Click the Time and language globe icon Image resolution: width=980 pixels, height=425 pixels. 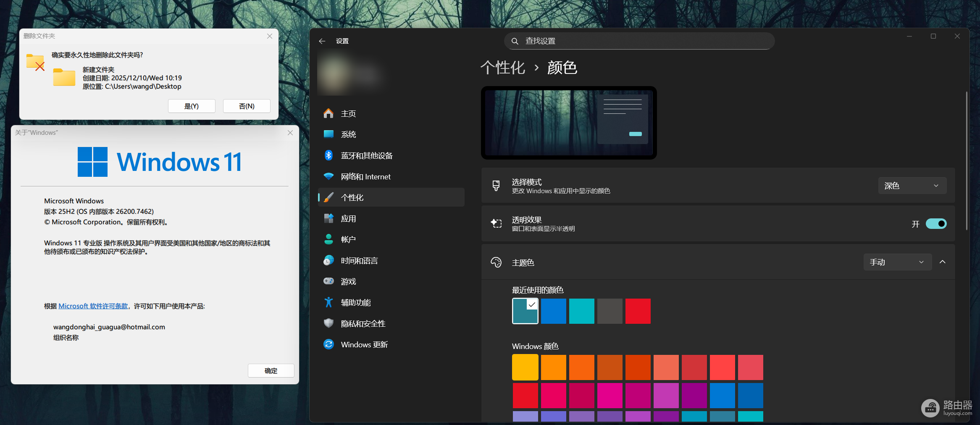pos(328,260)
